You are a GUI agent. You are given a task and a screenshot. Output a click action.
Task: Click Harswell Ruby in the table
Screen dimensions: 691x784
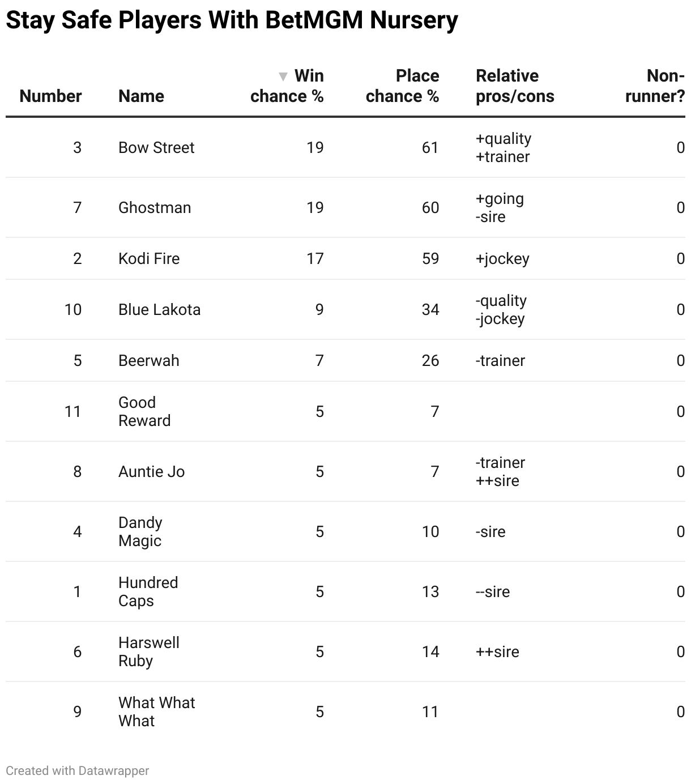point(148,652)
